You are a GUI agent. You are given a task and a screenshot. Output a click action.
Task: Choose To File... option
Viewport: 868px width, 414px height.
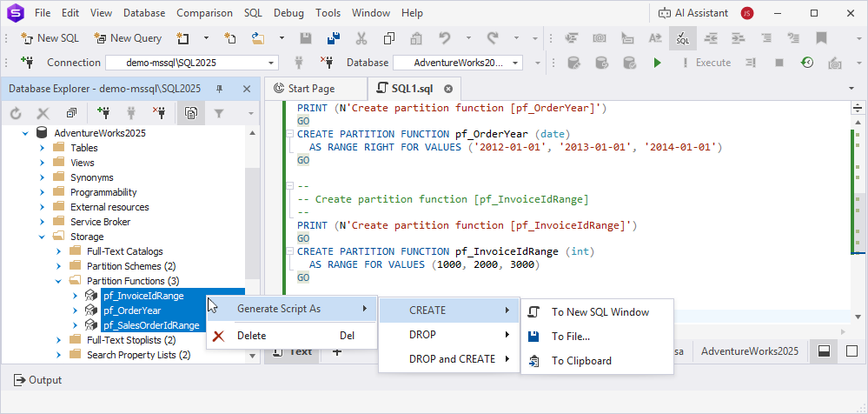(x=597, y=337)
